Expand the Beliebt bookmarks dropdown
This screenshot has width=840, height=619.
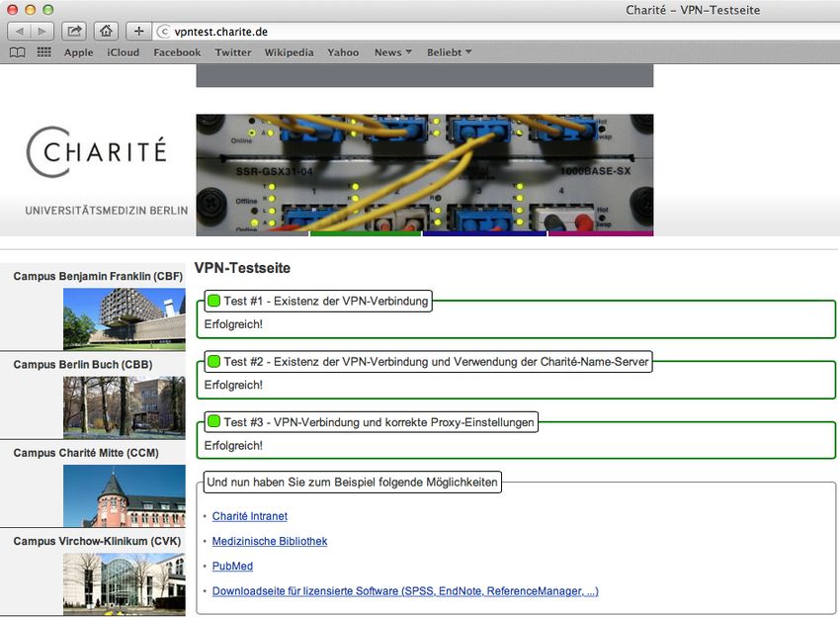[x=449, y=52]
